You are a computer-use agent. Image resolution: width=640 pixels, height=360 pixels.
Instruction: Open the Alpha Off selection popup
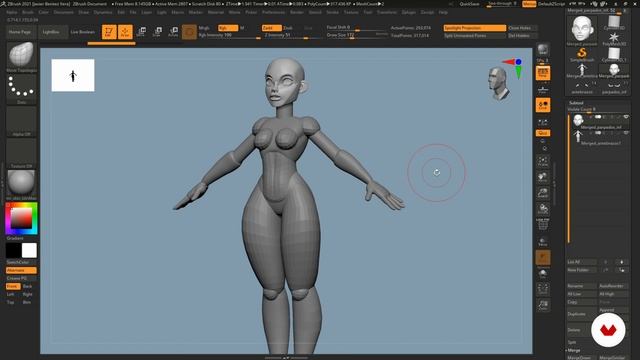pos(21,119)
